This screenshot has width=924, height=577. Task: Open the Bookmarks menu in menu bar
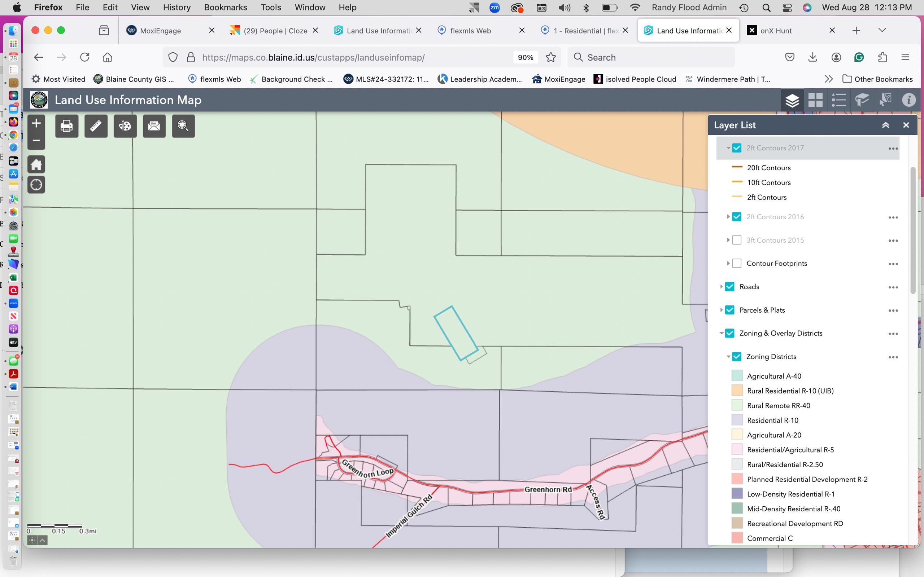pos(225,7)
